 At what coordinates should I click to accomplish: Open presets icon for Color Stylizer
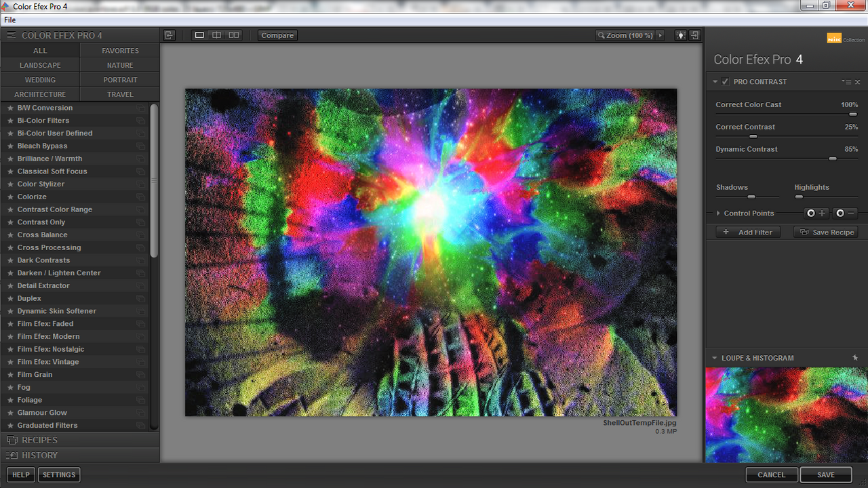pos(140,184)
